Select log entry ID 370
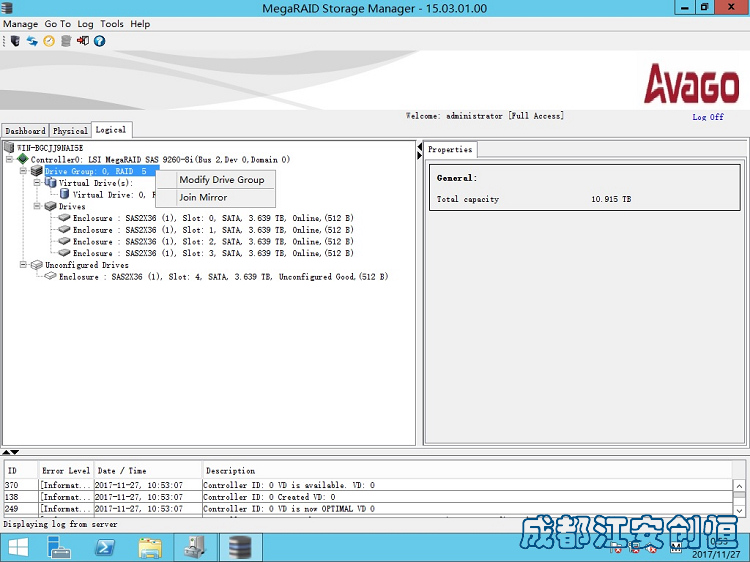 (x=368, y=485)
